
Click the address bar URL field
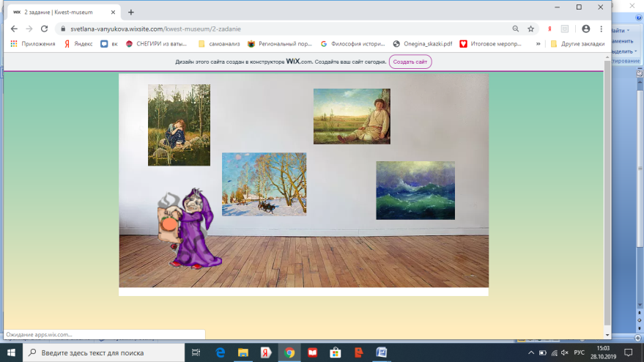287,29
